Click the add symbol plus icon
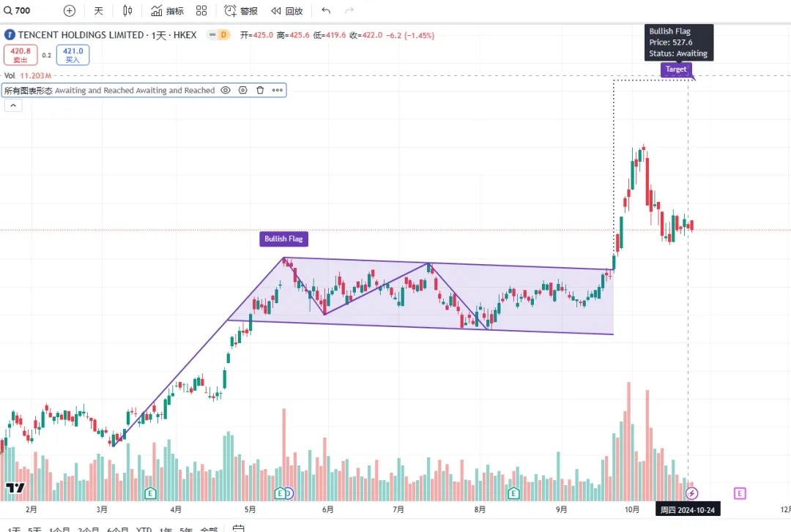 69,11
